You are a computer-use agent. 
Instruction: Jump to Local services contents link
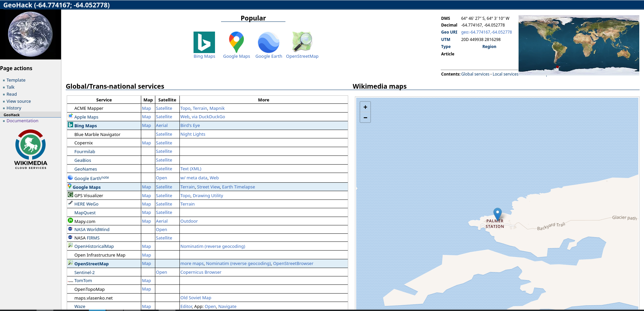505,74
